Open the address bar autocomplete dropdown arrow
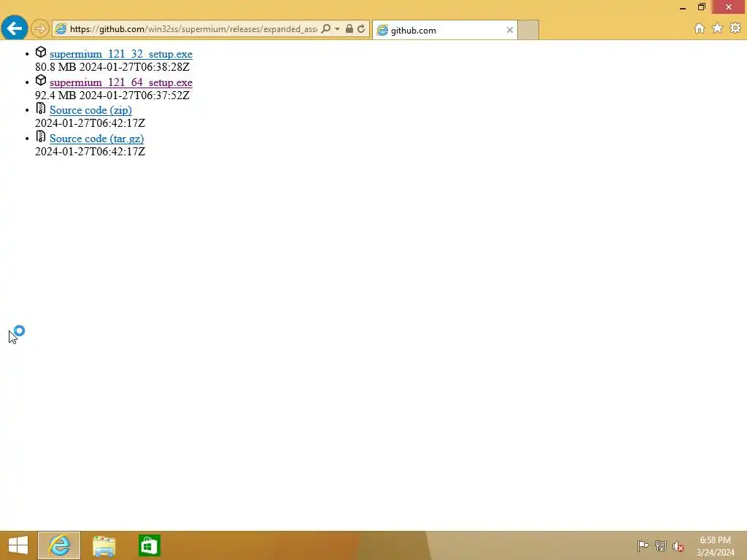 click(x=337, y=29)
